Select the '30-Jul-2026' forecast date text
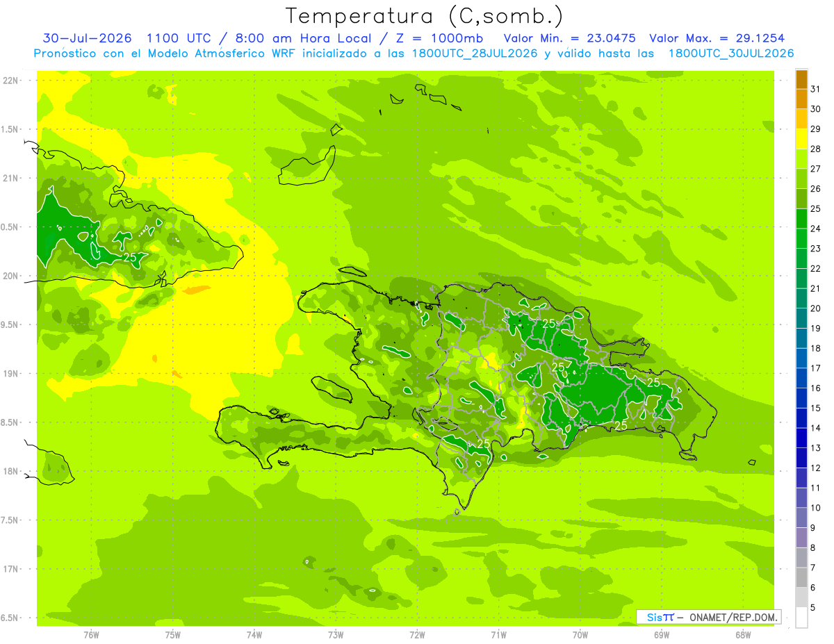The width and height of the screenshot is (834, 644). pyautogui.click(x=88, y=38)
